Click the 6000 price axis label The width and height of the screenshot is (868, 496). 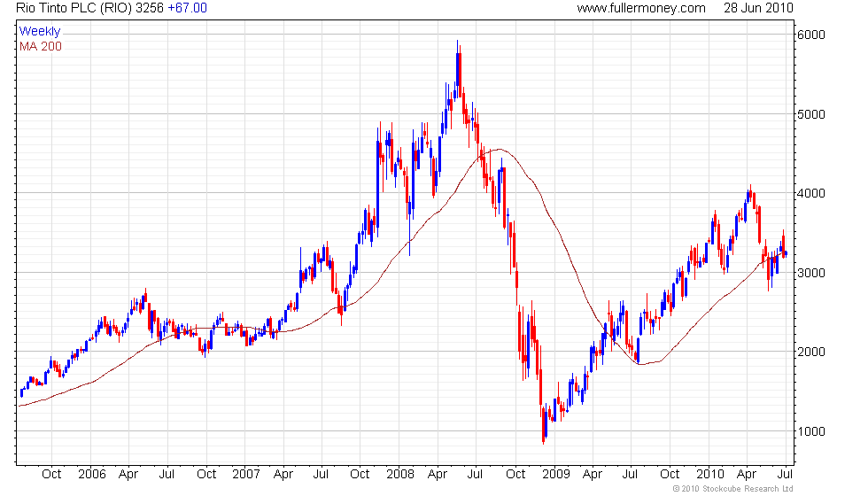click(811, 35)
